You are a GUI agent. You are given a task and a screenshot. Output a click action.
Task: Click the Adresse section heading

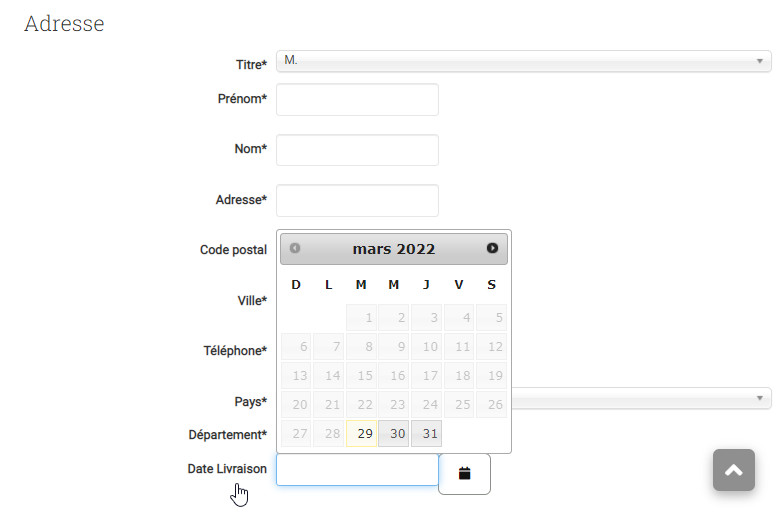tap(64, 23)
